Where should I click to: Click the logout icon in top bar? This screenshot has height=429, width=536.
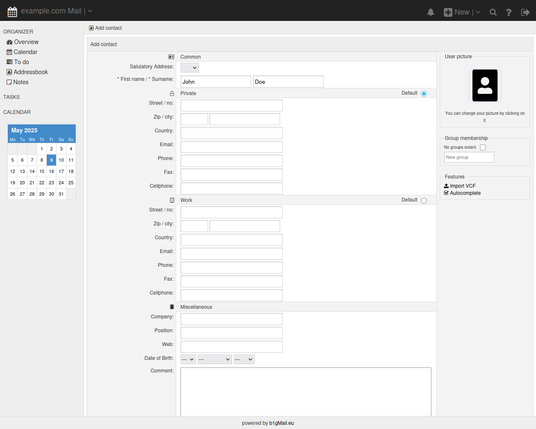pyautogui.click(x=525, y=12)
